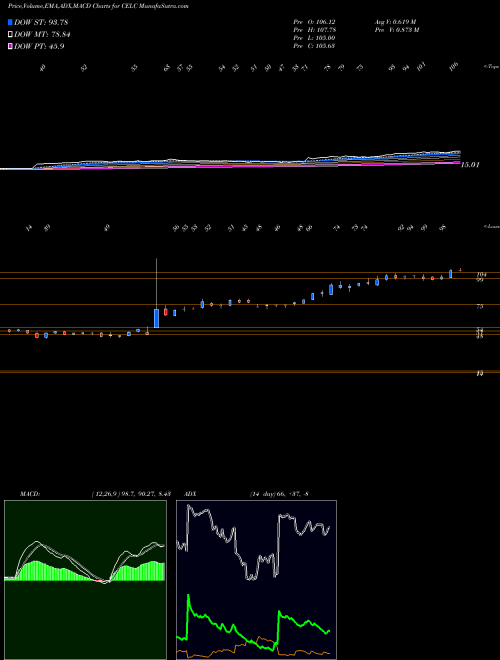Click the MACD '(12,26,9)' parameter values
Image resolution: width=500 pixels, height=660 pixels.
pyautogui.click(x=130, y=493)
